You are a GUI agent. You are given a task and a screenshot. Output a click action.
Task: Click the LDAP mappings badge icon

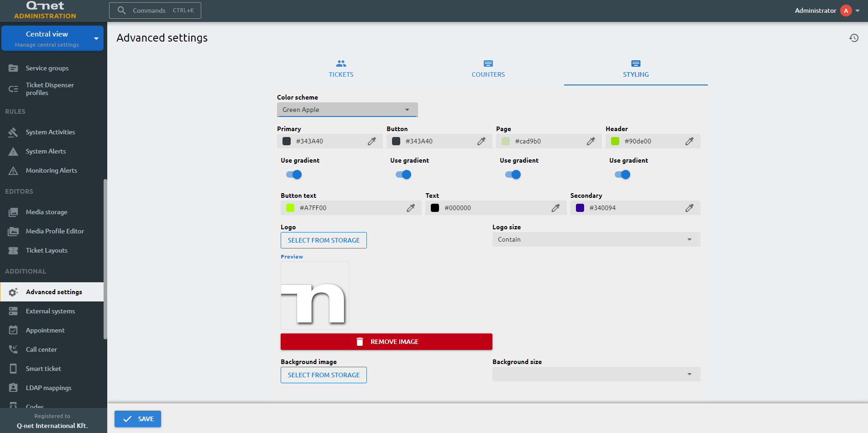tap(13, 388)
